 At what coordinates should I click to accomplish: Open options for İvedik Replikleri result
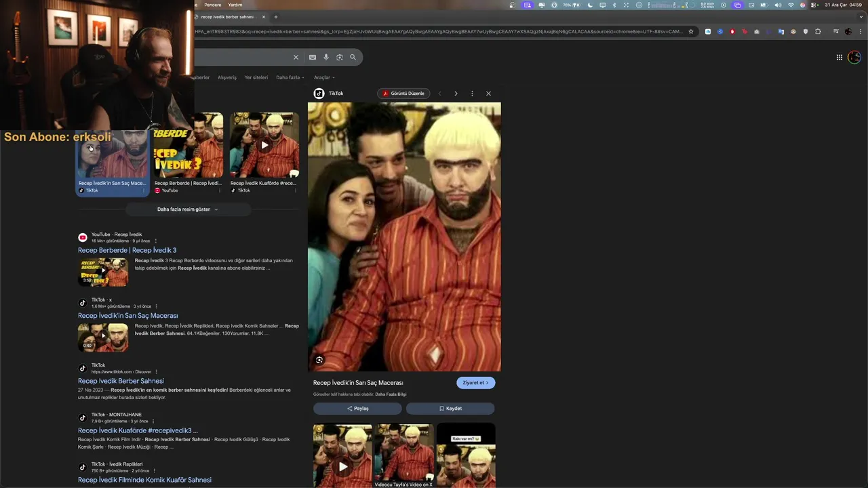(x=154, y=470)
